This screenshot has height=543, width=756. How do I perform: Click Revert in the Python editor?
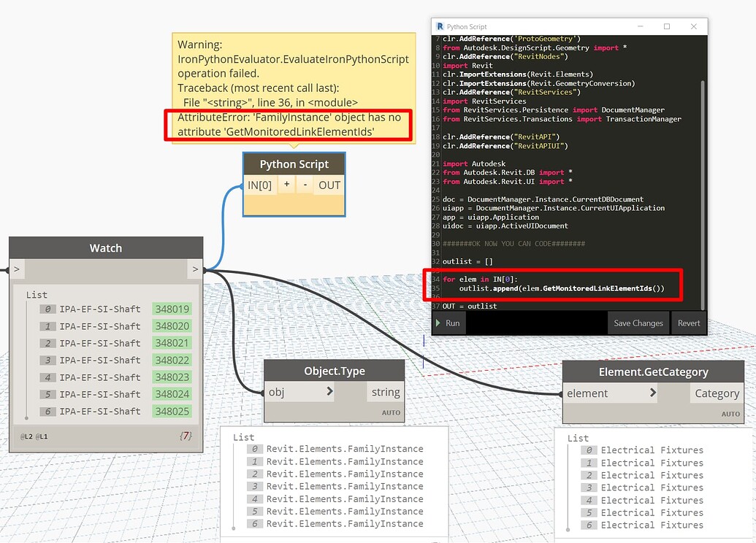[690, 322]
